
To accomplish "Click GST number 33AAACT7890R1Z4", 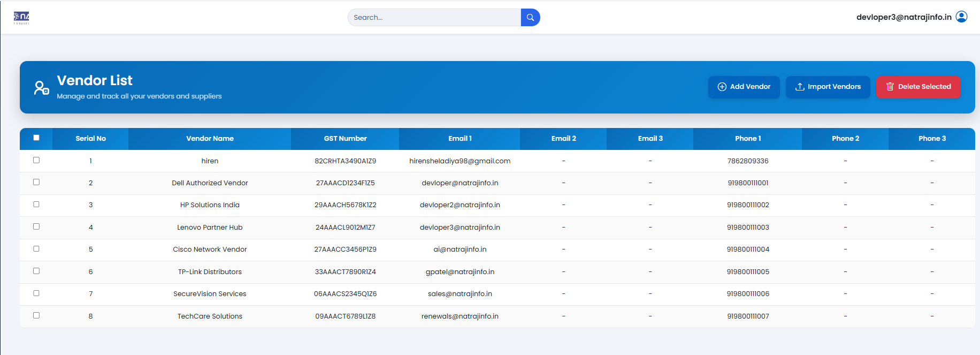I will click(345, 272).
